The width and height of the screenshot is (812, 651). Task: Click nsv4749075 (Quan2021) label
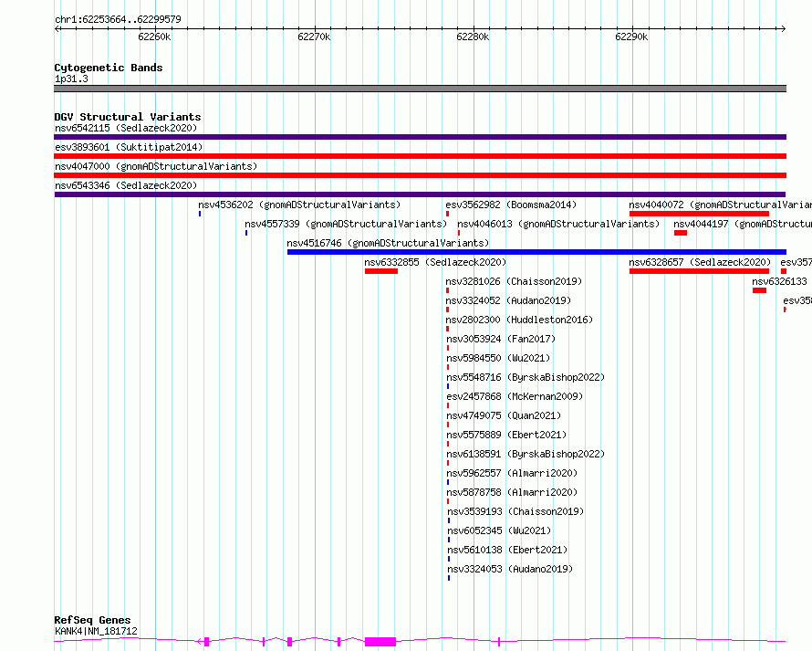click(x=504, y=415)
